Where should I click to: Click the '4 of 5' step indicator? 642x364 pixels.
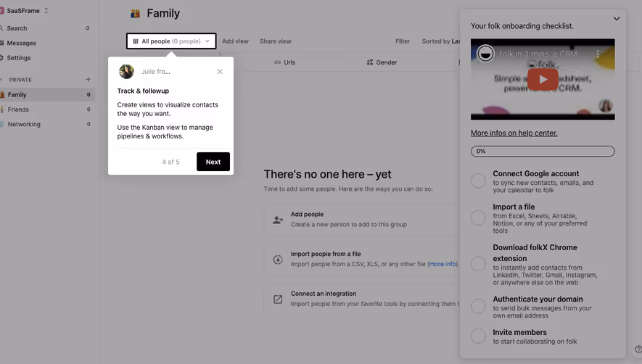pyautogui.click(x=170, y=162)
